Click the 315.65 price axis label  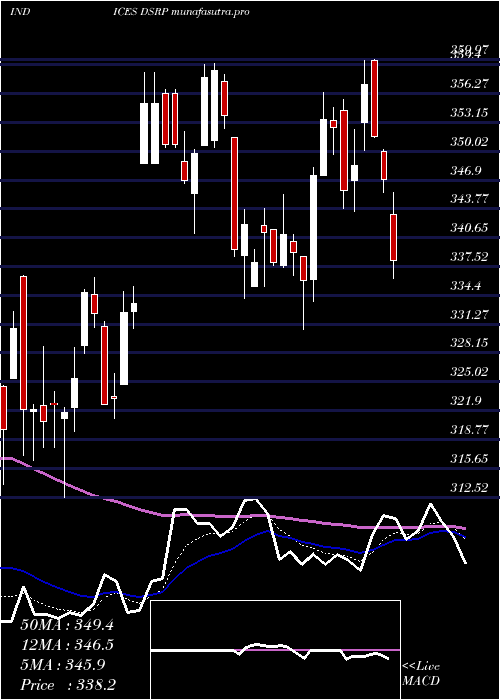coord(468,458)
